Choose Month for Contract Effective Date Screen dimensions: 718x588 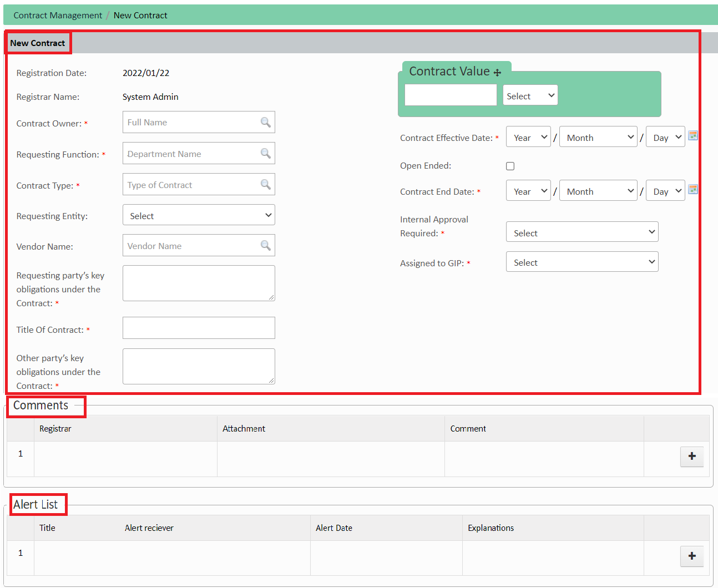(x=598, y=136)
